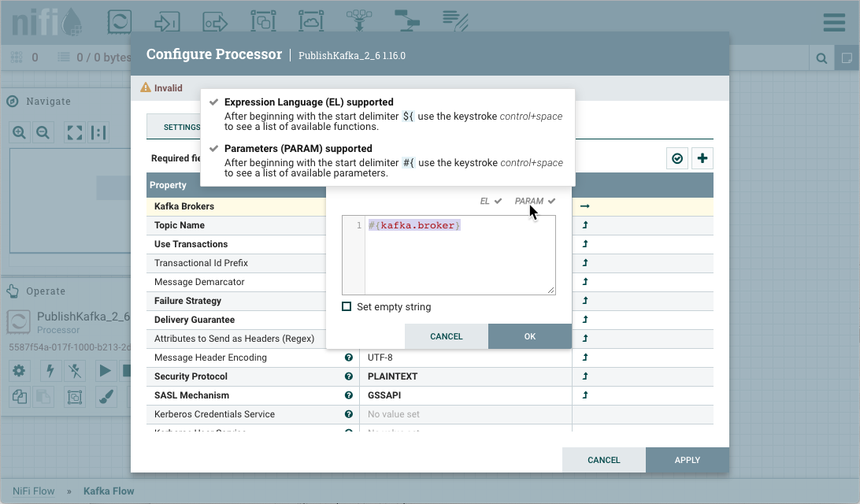
Task: Click convert-to-parameter arrow for Topic Name row
Action: click(x=585, y=225)
